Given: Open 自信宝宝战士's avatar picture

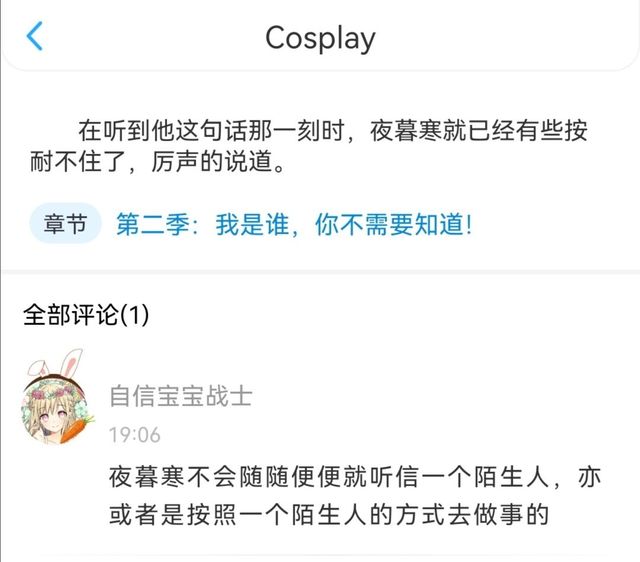Looking at the screenshot, I should [x=57, y=409].
